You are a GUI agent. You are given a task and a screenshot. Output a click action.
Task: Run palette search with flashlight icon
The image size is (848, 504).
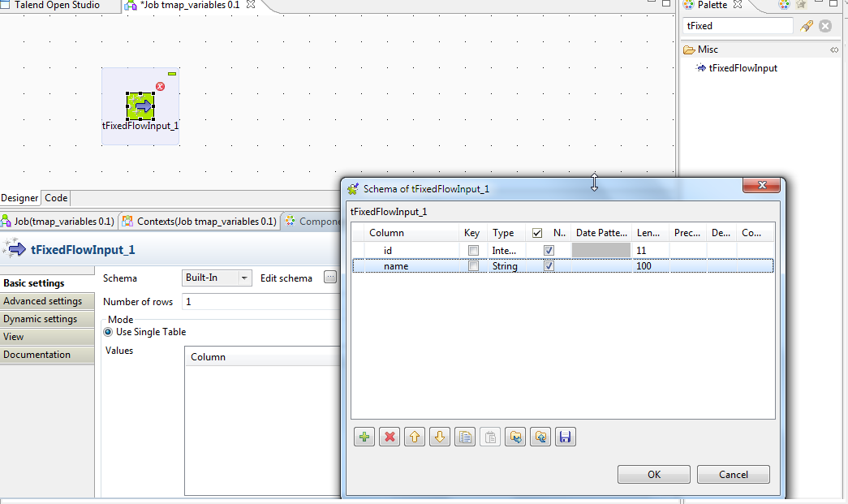click(807, 26)
